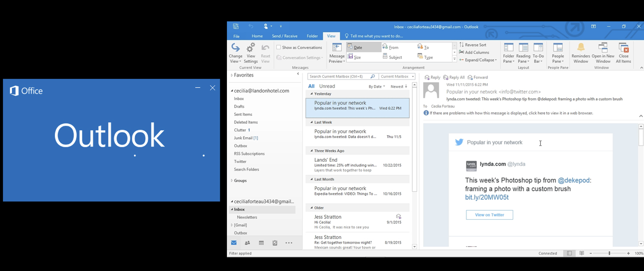This screenshot has height=271, width=644.
Task: Open the Reminders Window bell icon
Action: (581, 47)
